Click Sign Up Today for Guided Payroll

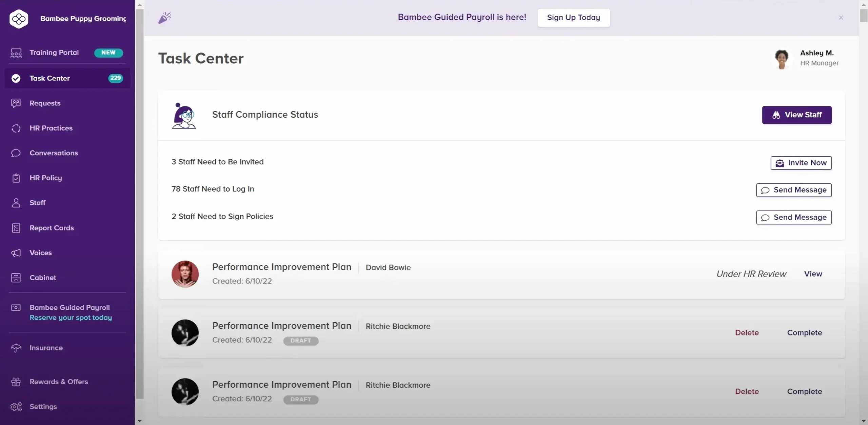(x=573, y=17)
